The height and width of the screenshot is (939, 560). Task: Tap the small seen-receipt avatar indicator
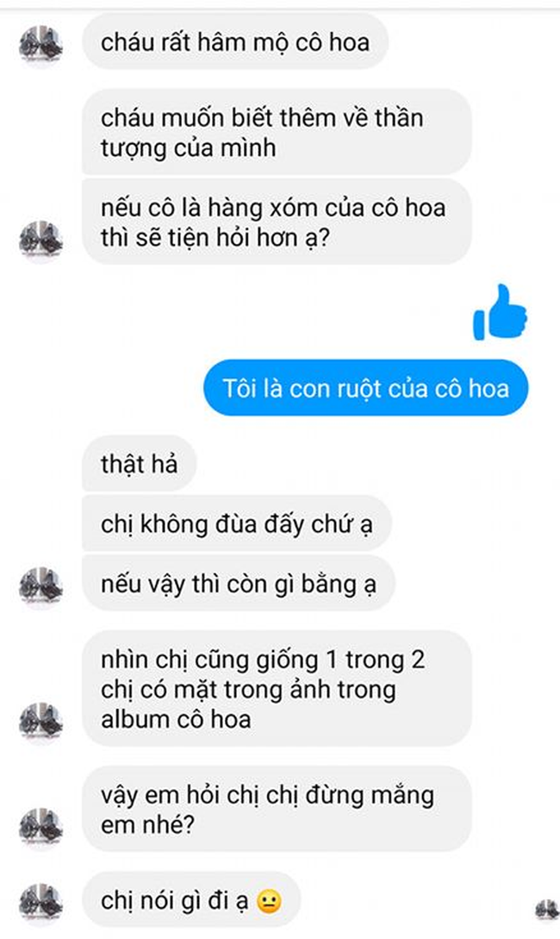(x=547, y=910)
